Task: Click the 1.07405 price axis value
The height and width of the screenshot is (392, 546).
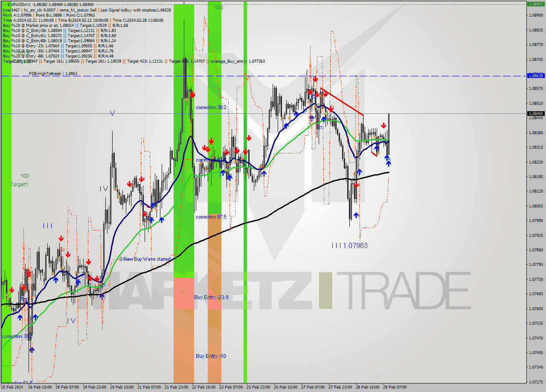Action: click(x=536, y=352)
